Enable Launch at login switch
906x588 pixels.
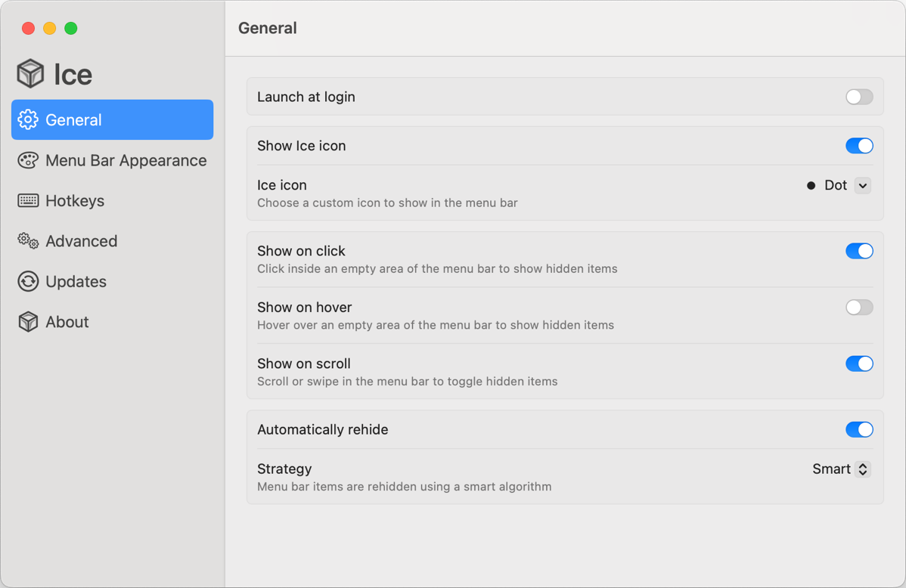tap(859, 97)
